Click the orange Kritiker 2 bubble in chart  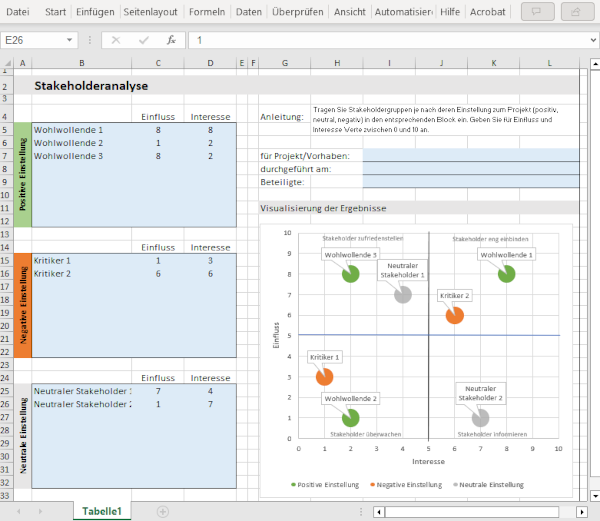454,315
